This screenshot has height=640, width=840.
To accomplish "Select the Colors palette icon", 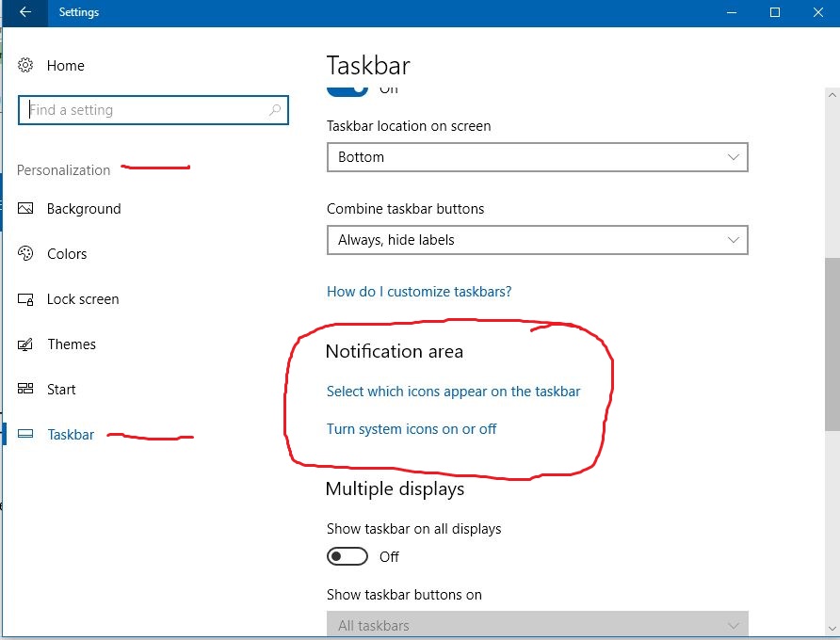I will [x=25, y=253].
